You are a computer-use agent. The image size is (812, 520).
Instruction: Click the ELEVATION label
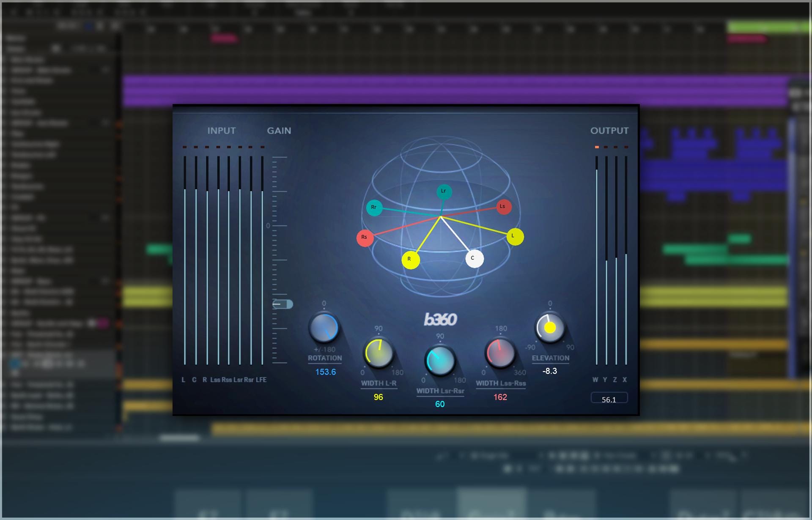click(x=550, y=358)
